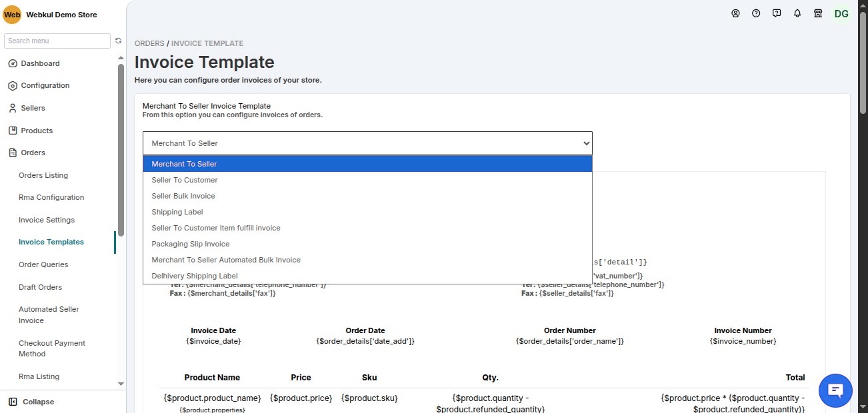Open notifications bell icon
Image resolution: width=868 pixels, height=413 pixels.
[797, 13]
